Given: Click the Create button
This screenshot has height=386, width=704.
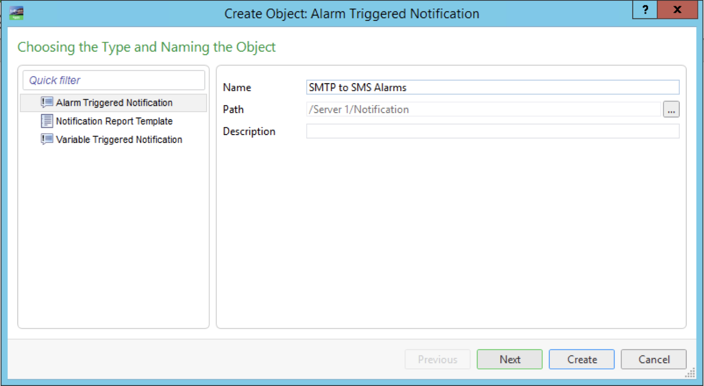Looking at the screenshot, I should tap(581, 360).
